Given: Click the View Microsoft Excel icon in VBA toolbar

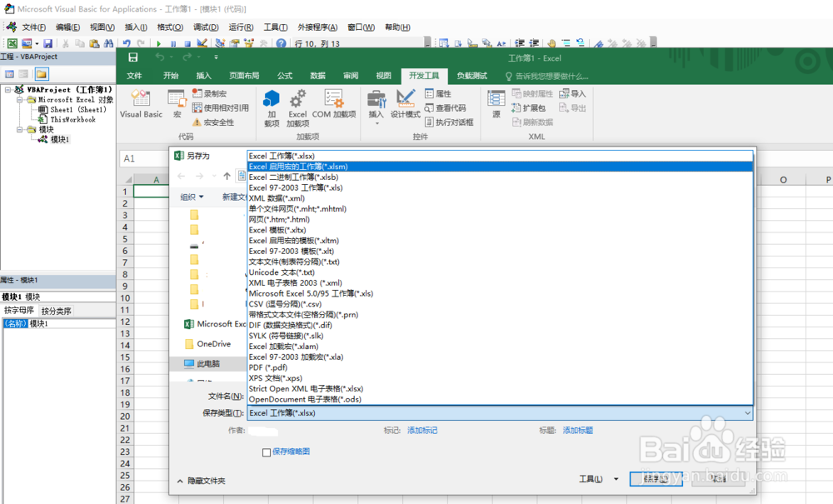Looking at the screenshot, I should (x=12, y=43).
